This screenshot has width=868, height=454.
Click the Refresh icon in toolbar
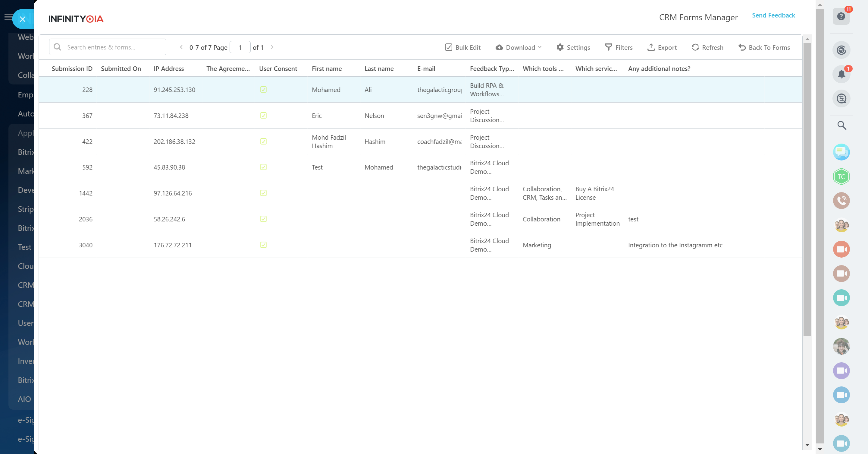pos(695,47)
